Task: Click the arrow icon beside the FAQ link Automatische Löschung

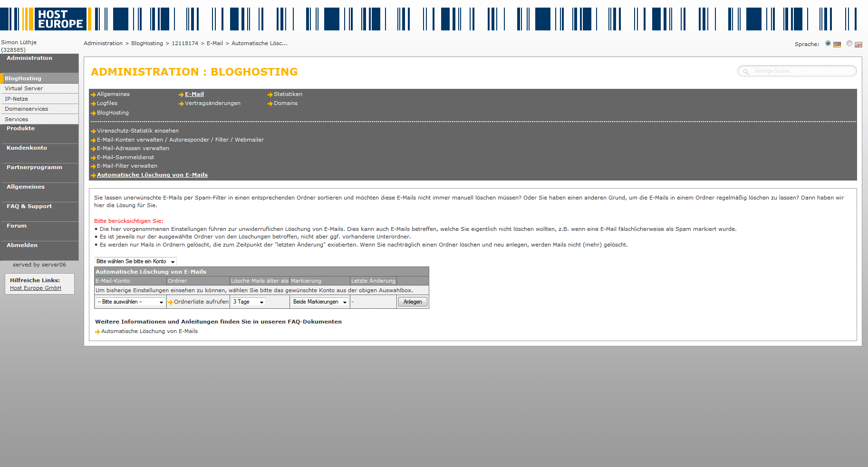Action: coord(97,332)
